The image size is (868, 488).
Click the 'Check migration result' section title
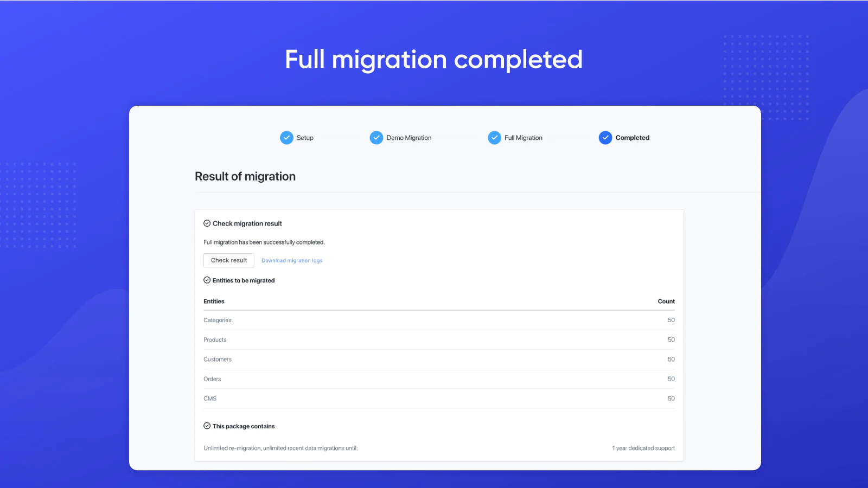click(x=247, y=223)
